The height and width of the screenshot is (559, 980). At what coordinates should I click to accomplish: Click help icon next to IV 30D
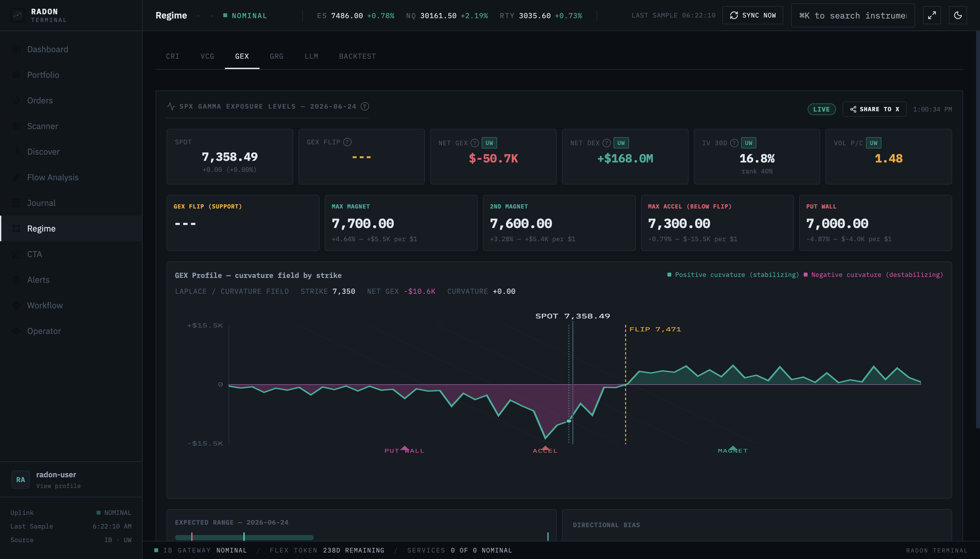(734, 143)
